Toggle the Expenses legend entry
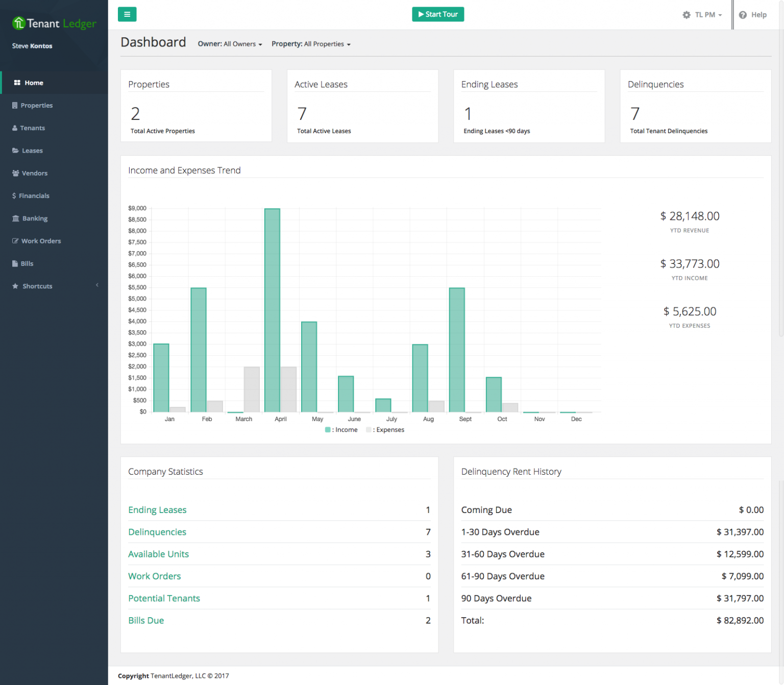The height and width of the screenshot is (685, 784). coord(385,429)
